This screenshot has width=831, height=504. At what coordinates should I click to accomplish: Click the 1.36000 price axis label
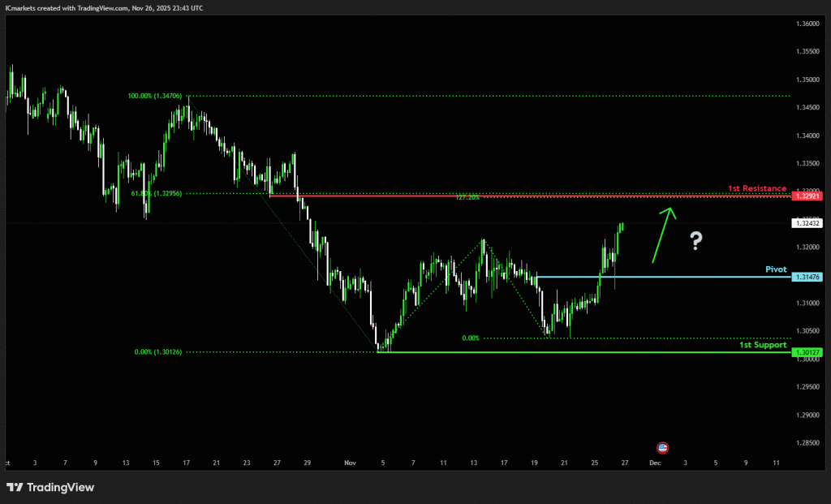809,24
